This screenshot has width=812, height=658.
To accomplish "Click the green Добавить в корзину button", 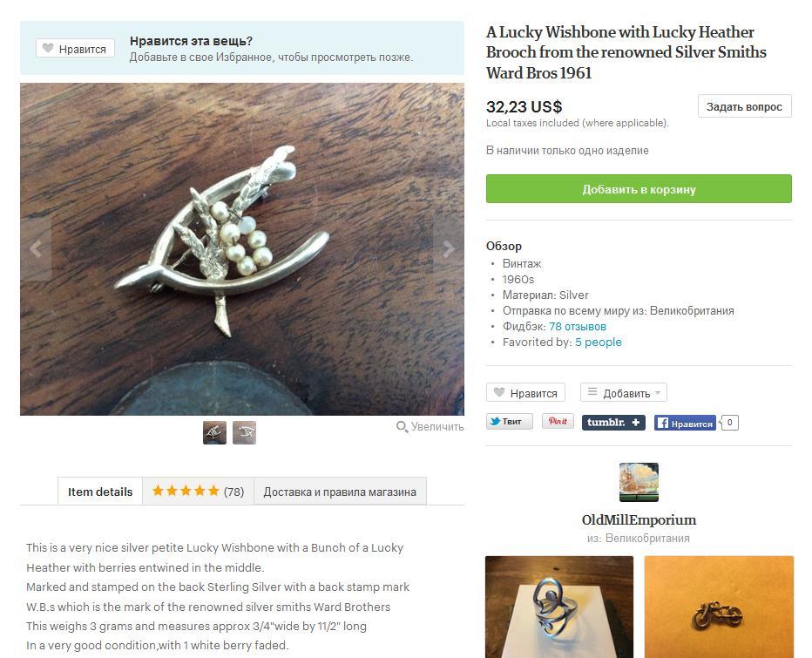I will (639, 189).
